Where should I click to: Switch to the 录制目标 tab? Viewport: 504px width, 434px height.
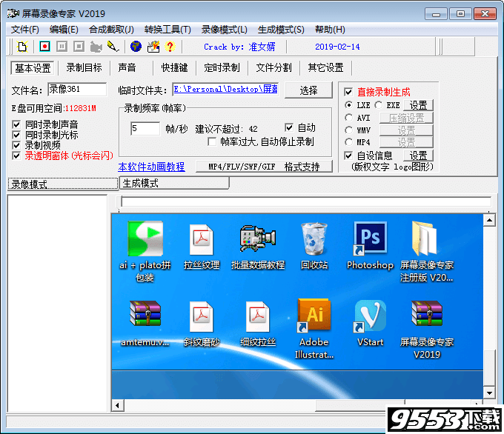[x=84, y=67]
